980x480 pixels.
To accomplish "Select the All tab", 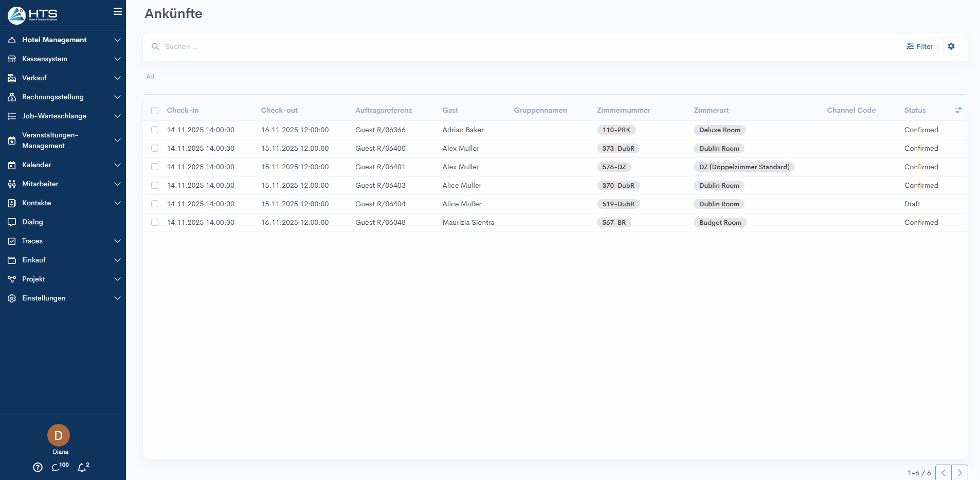I will 150,77.
